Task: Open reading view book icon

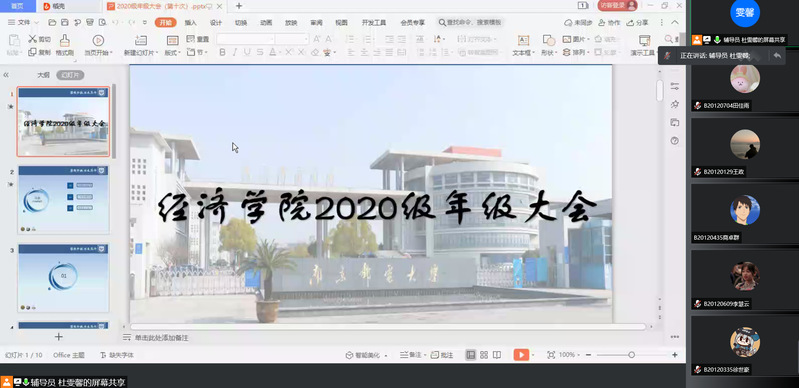Action: 497,355
